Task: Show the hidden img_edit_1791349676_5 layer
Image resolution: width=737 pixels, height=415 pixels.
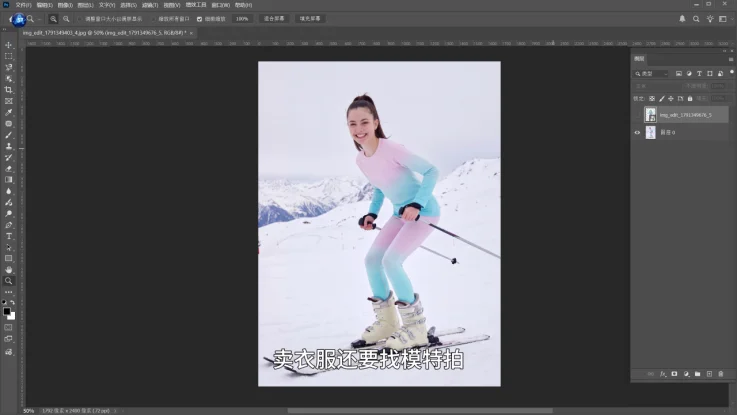Action: (637, 115)
